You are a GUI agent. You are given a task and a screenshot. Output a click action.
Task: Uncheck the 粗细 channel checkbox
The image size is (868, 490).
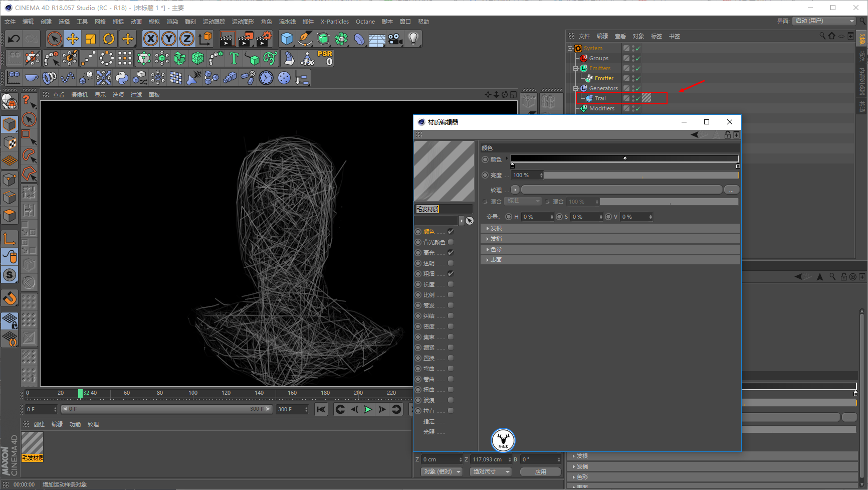click(x=451, y=274)
